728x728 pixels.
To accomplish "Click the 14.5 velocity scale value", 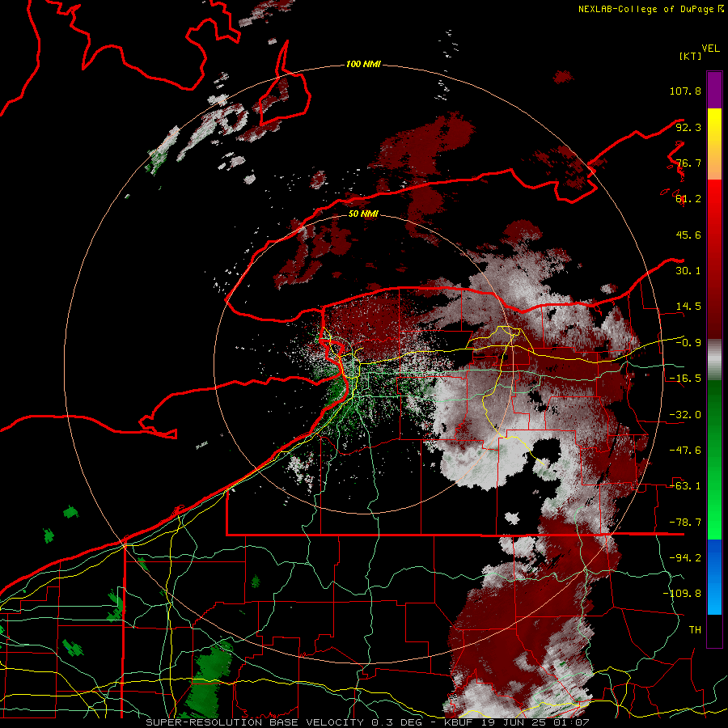I will pyautogui.click(x=688, y=307).
